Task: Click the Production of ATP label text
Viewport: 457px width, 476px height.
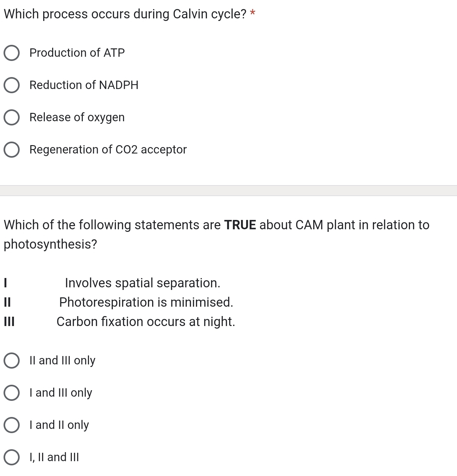Action: [77, 53]
